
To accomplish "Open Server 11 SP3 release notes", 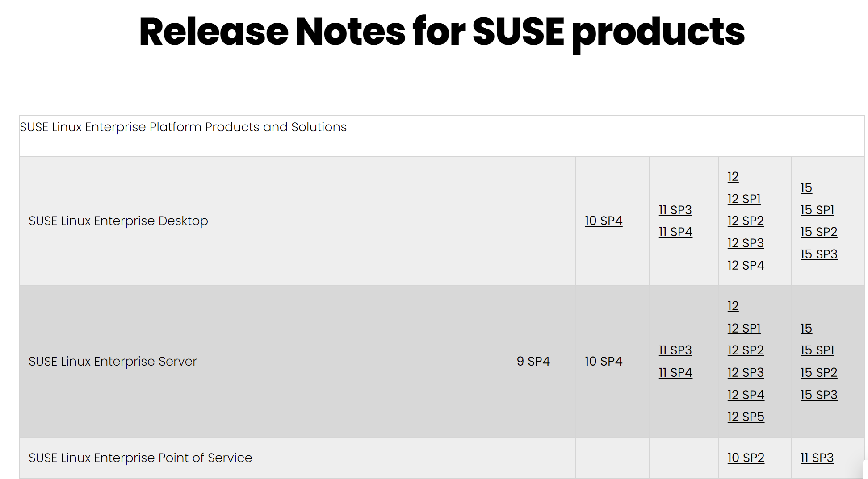I will click(675, 350).
